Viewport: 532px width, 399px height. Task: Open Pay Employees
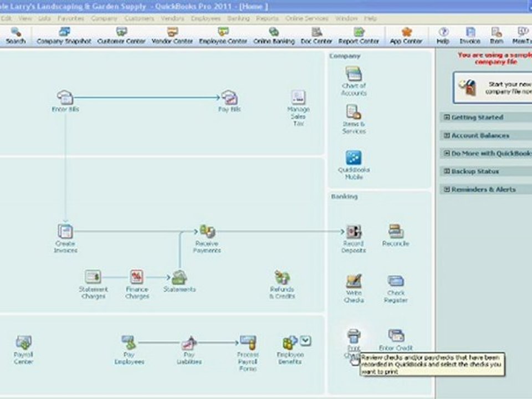129,350
